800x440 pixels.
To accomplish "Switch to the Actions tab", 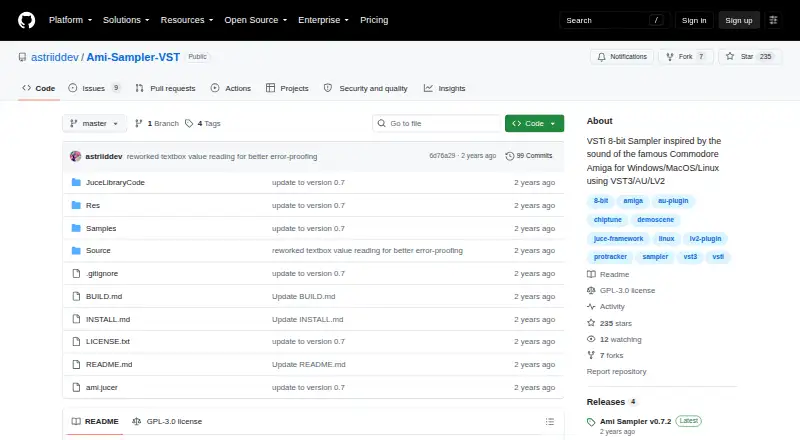I will [x=231, y=88].
